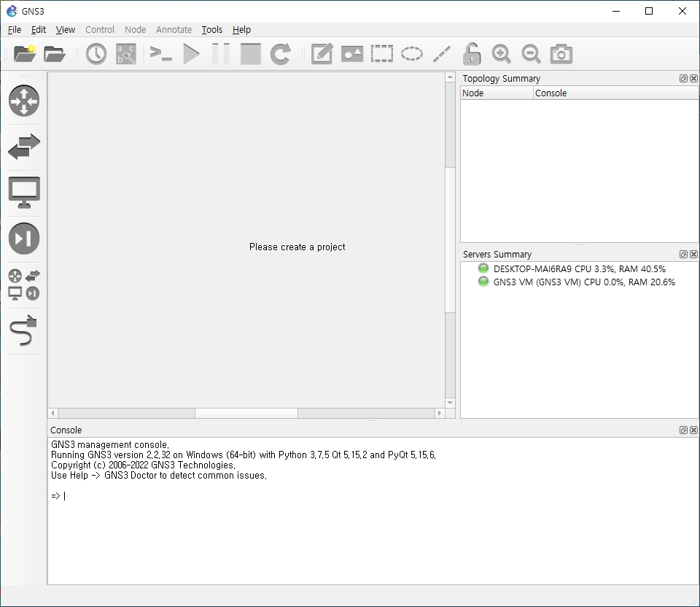Click the Zoom in magnifier icon
Image resolution: width=700 pixels, height=607 pixels.
coord(502,54)
